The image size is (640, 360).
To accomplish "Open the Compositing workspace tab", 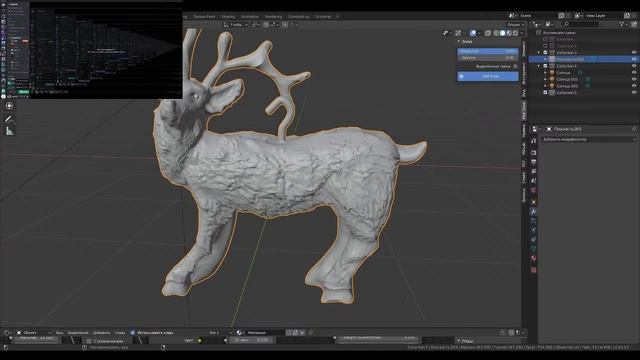I will (298, 17).
